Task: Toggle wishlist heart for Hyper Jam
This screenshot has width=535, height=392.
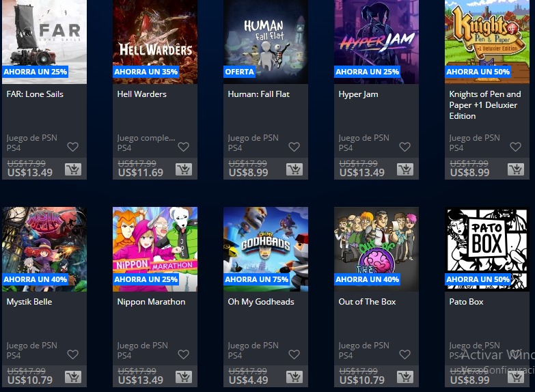Action: click(404, 147)
